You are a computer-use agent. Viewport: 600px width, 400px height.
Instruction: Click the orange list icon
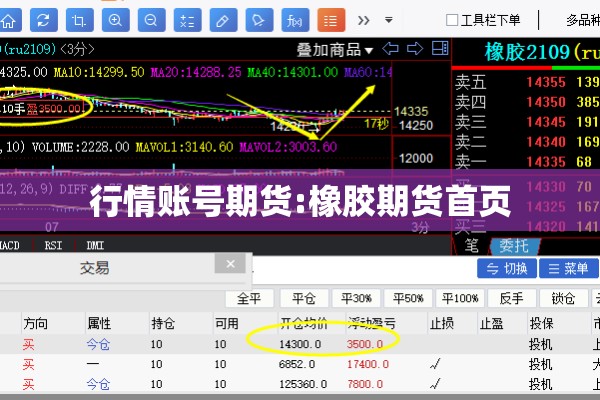click(x=331, y=20)
